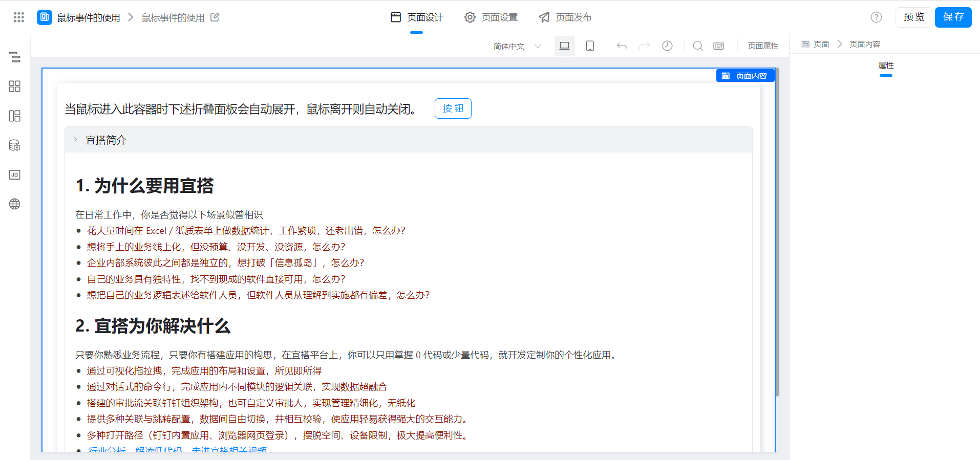Click the bullet 搭建的审批流关联钉钉组织架构
Viewport: 980px width, 460px height.
click(251, 403)
